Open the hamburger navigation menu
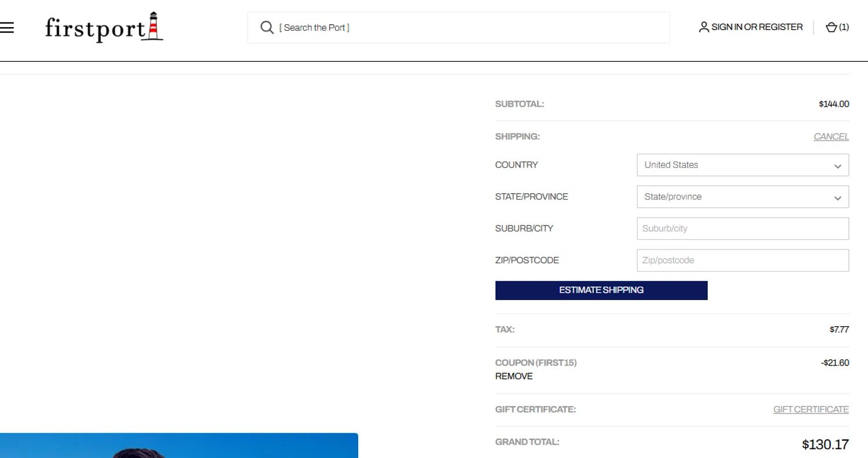This screenshot has width=868, height=458. click(x=7, y=28)
